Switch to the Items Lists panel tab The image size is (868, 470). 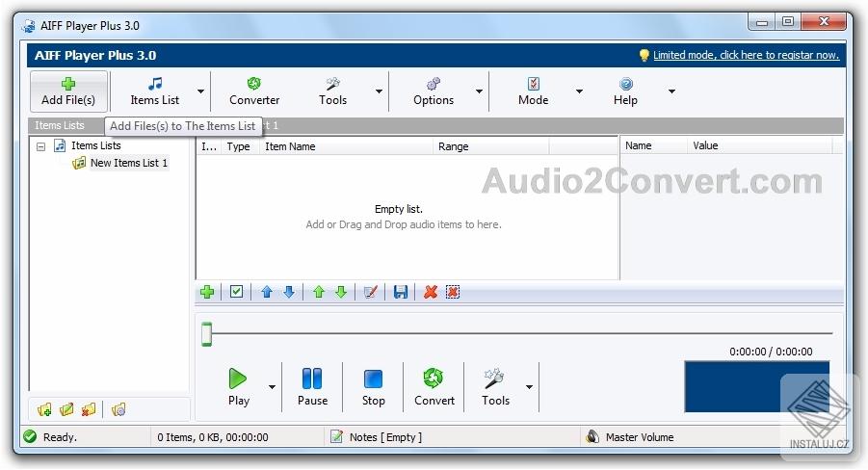[x=60, y=125]
